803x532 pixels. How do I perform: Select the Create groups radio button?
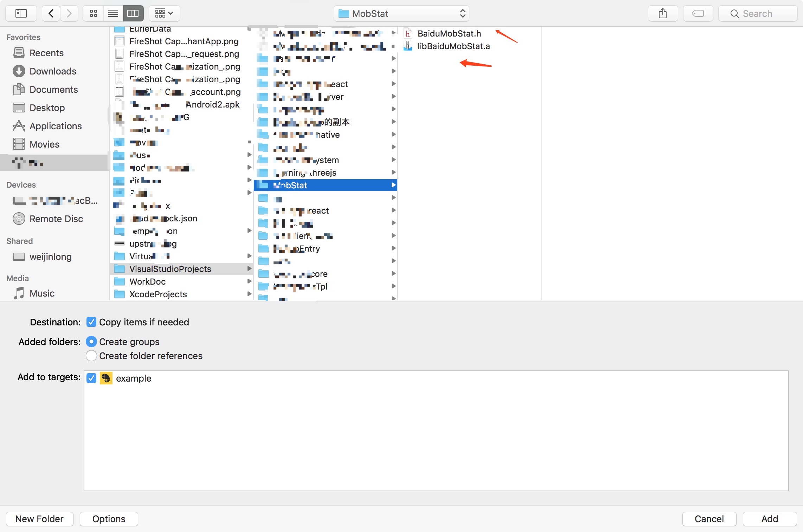(91, 341)
